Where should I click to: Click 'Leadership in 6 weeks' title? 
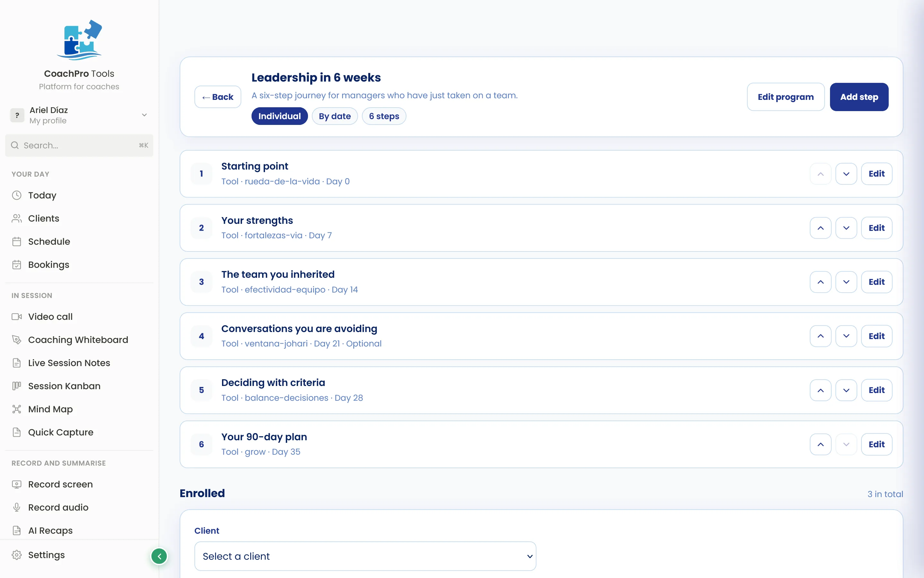click(x=316, y=78)
